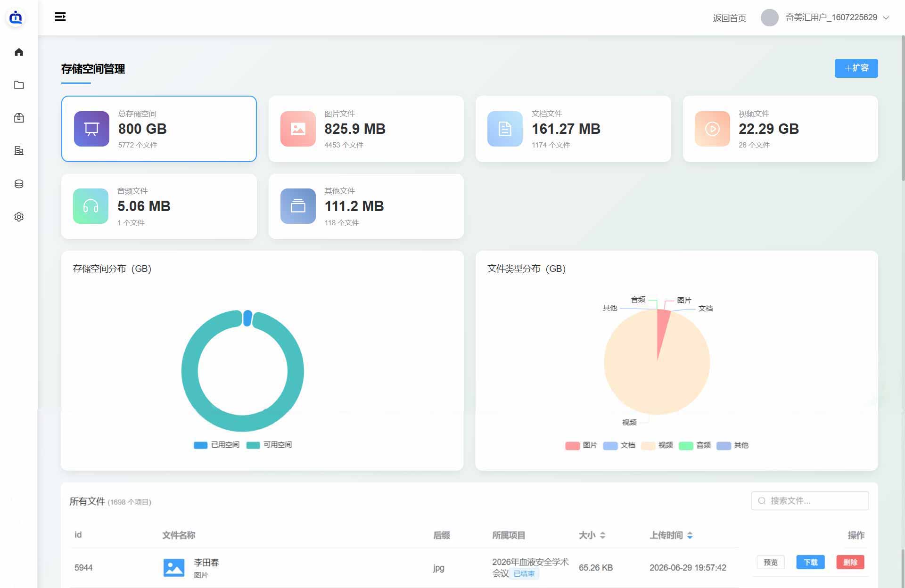Click the image files picture icon
This screenshot has width=905, height=588.
pos(298,129)
